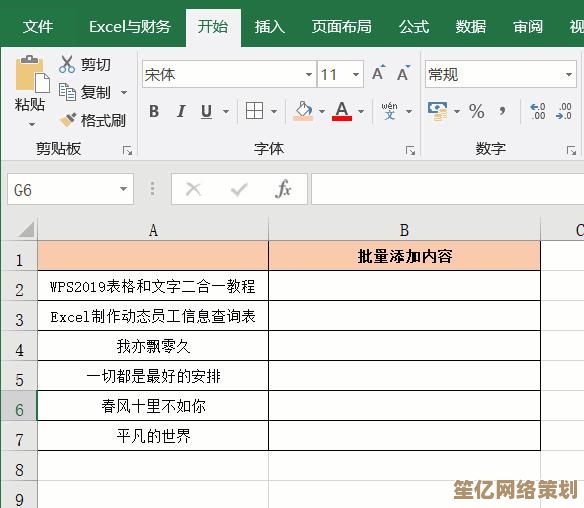Click the wén phonetic guide icon

(389, 111)
